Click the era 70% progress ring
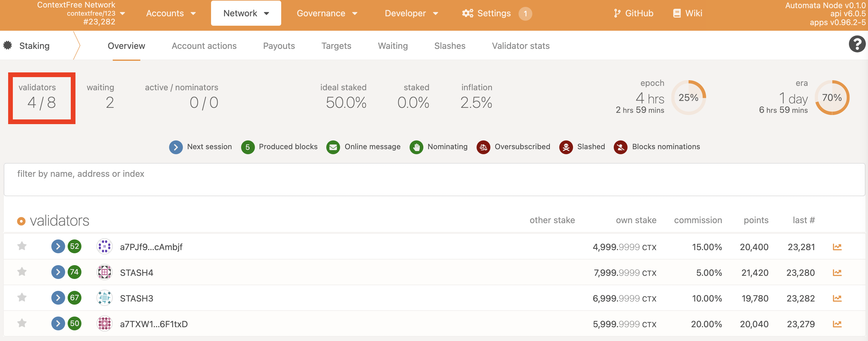The height and width of the screenshot is (341, 868). [832, 97]
